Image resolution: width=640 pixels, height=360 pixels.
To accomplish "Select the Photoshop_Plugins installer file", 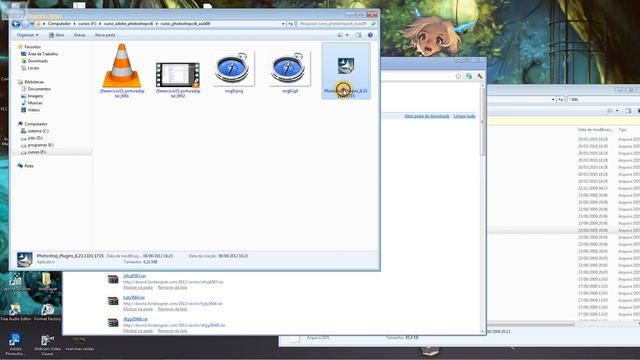I will [x=346, y=71].
